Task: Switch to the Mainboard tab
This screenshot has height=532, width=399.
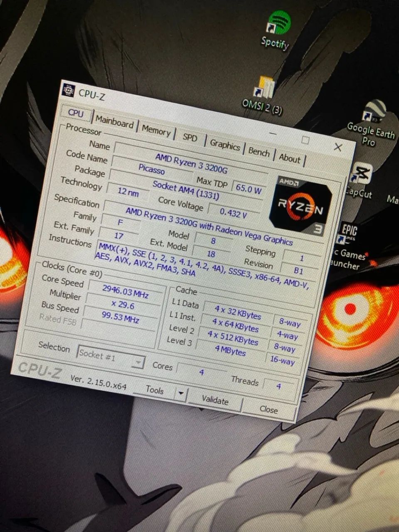Action: click(x=114, y=122)
